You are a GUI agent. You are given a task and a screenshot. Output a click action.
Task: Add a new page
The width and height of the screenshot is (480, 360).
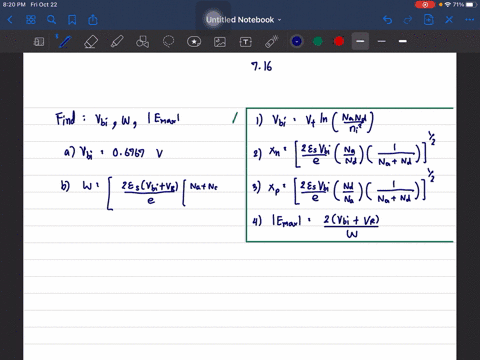click(429, 20)
